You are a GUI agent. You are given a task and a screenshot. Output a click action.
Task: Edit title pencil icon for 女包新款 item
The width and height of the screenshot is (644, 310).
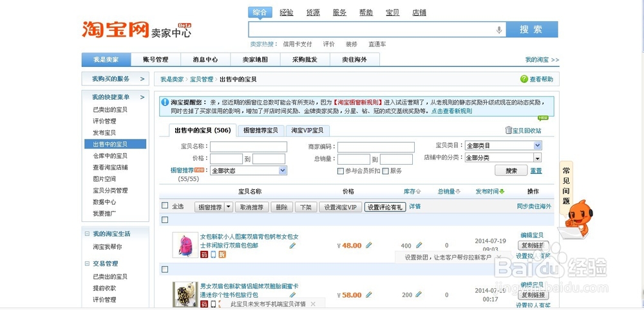292,246
